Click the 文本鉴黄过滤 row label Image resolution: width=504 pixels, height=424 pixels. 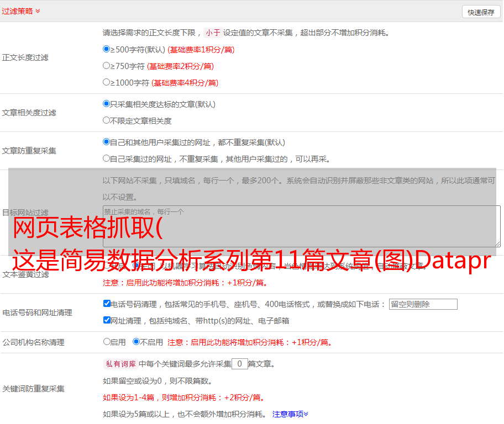pos(25,274)
